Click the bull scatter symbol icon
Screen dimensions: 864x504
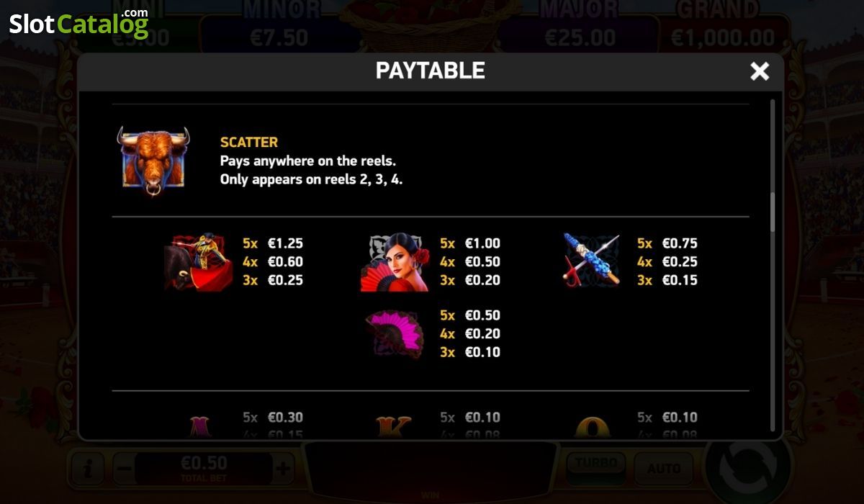click(154, 161)
